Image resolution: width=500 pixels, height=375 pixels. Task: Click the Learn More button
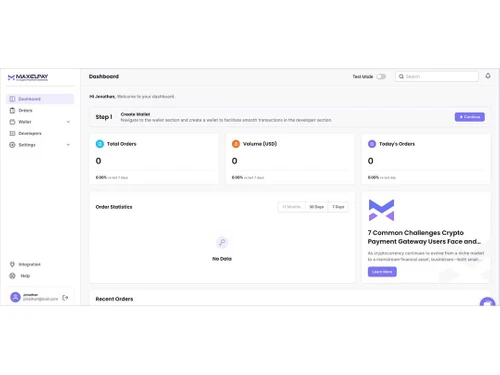(382, 272)
